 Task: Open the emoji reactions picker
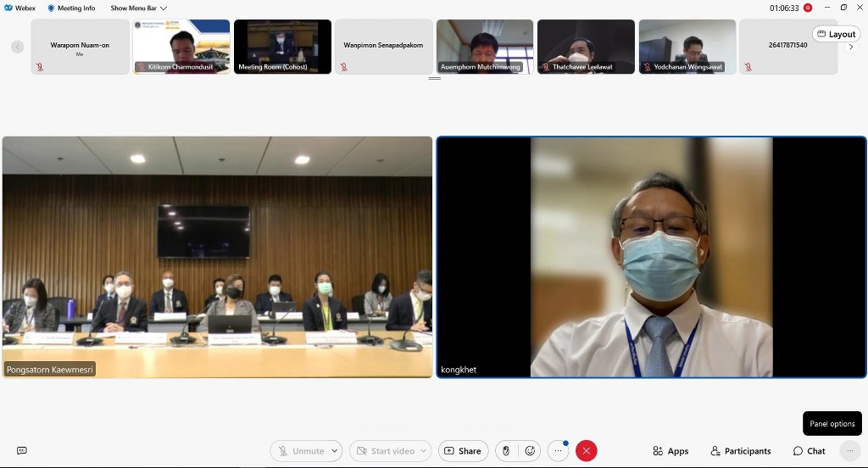pyautogui.click(x=531, y=451)
